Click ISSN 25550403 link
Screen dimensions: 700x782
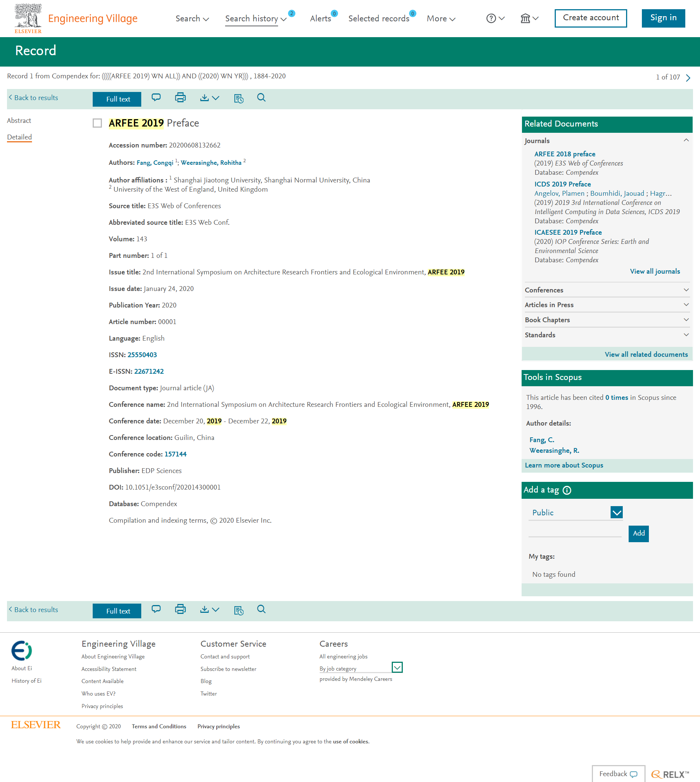tap(142, 355)
